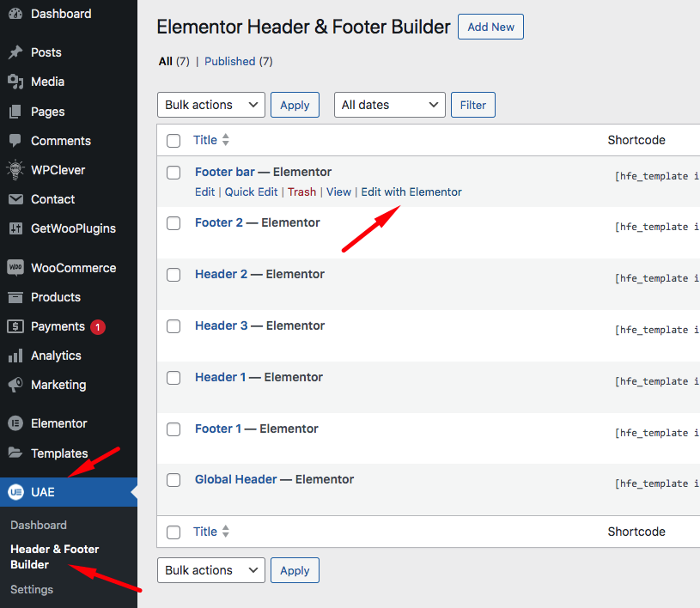Open the top Bulk actions dropdown
Screen dimensions: 700x608
(x=211, y=105)
